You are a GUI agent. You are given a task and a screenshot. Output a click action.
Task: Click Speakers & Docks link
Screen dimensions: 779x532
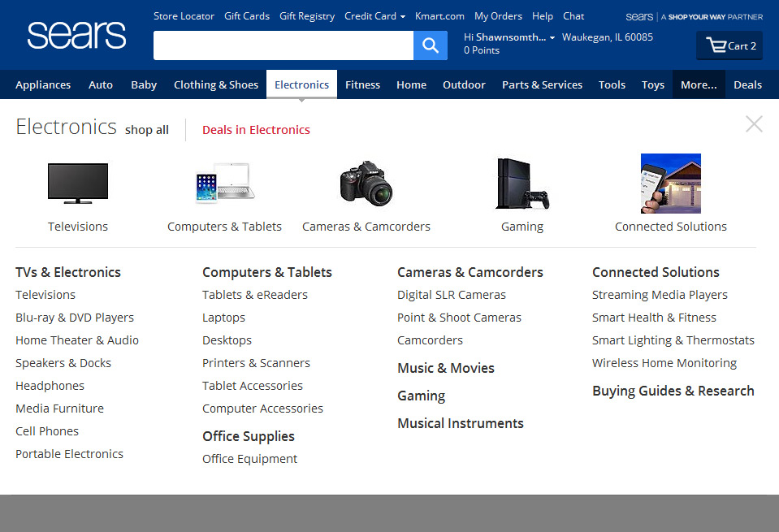pos(63,363)
